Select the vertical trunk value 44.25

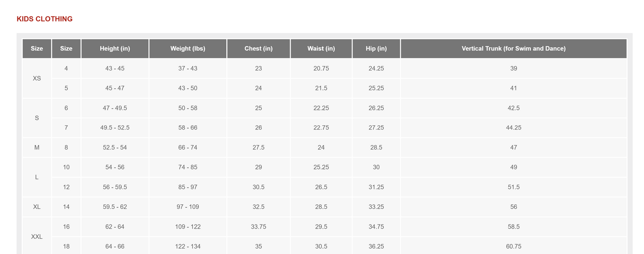(513, 128)
